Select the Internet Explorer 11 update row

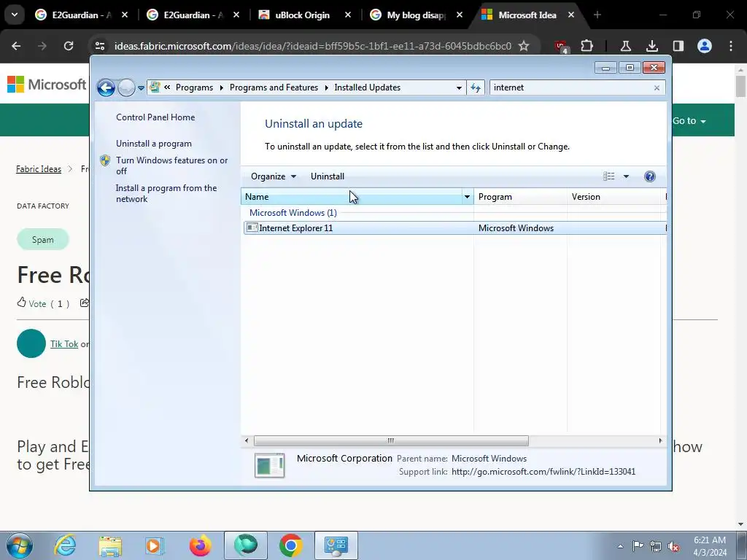454,228
